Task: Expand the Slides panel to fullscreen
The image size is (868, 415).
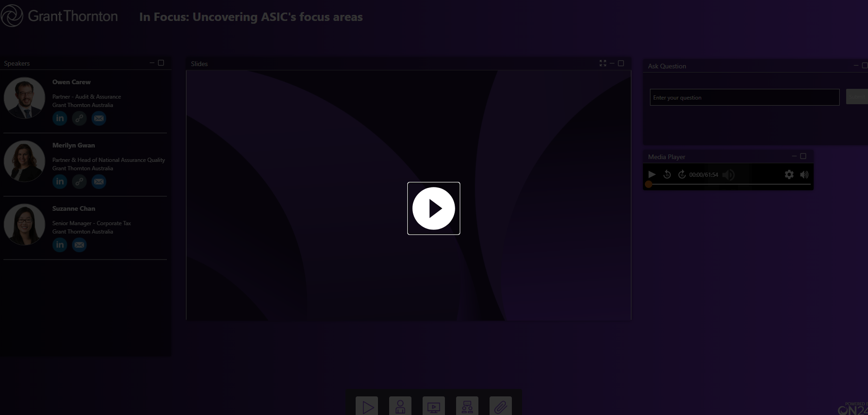Action: [x=603, y=63]
